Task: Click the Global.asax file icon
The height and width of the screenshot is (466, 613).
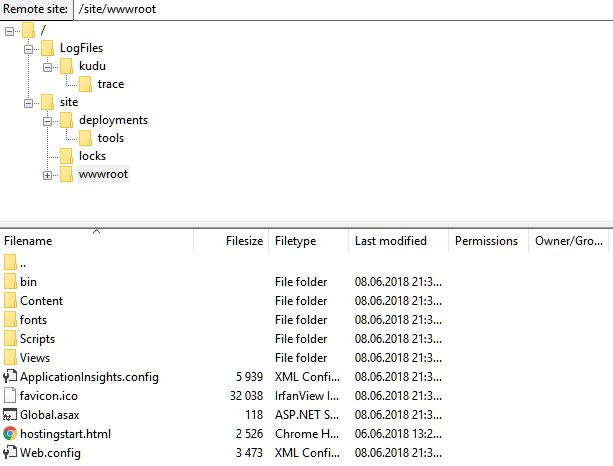Action: [x=10, y=414]
